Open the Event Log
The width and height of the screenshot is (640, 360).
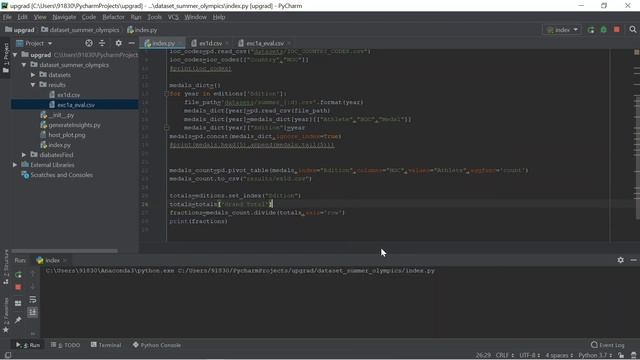pos(608,345)
